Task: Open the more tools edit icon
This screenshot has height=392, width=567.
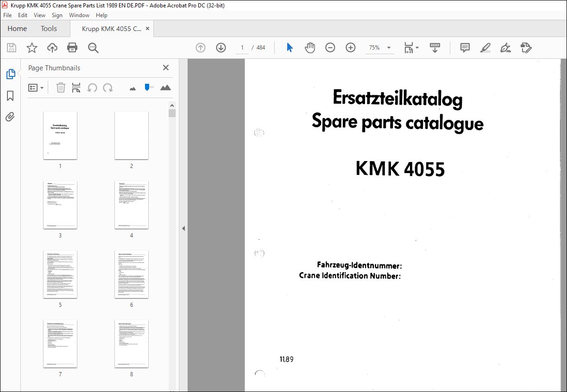Action: 526,48
